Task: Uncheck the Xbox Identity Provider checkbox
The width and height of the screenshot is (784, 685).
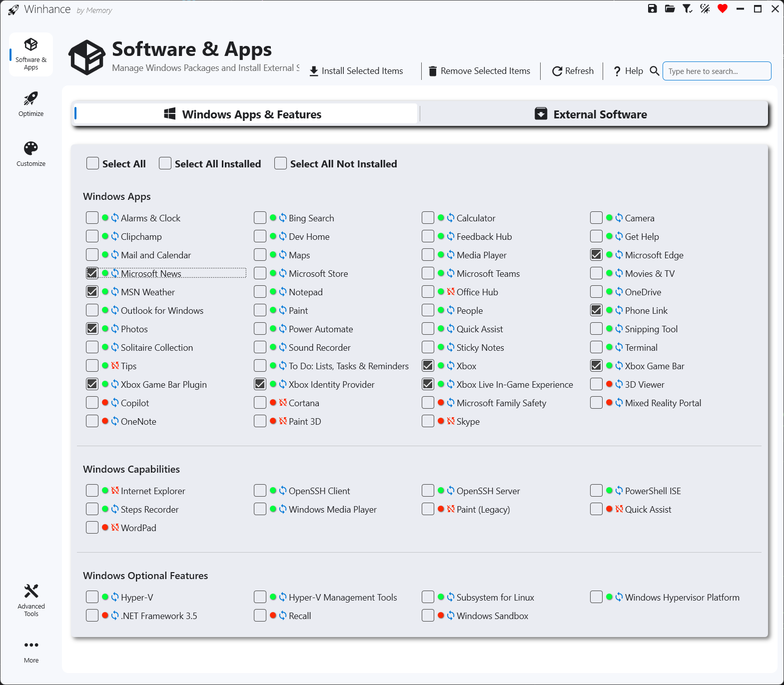Action: (260, 384)
